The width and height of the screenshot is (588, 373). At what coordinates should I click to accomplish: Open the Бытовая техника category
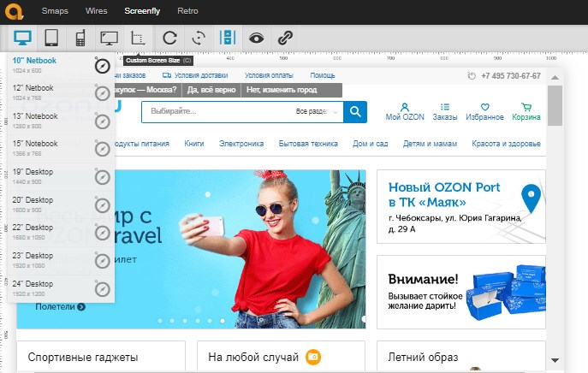[x=308, y=144]
